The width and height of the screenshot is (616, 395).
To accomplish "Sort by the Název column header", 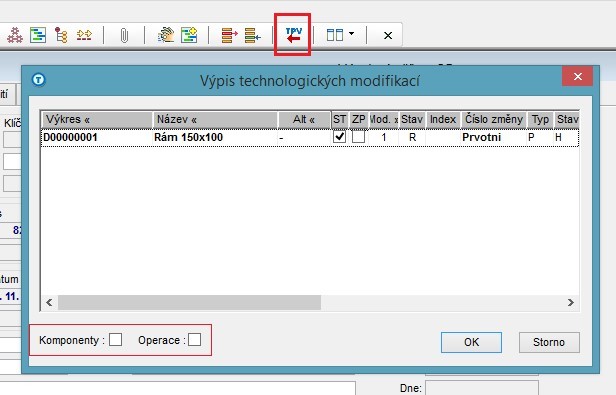I will click(215, 119).
